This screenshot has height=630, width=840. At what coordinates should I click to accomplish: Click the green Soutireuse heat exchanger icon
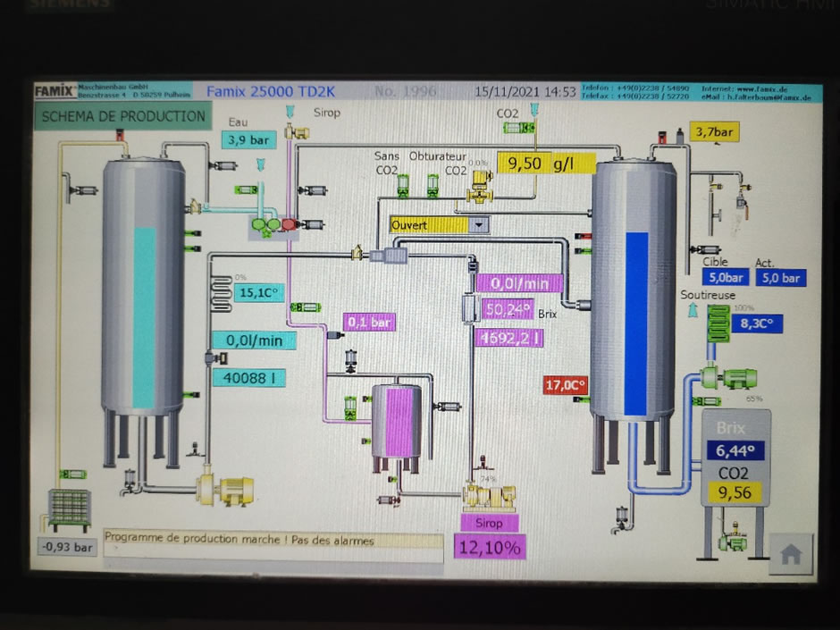click(717, 323)
